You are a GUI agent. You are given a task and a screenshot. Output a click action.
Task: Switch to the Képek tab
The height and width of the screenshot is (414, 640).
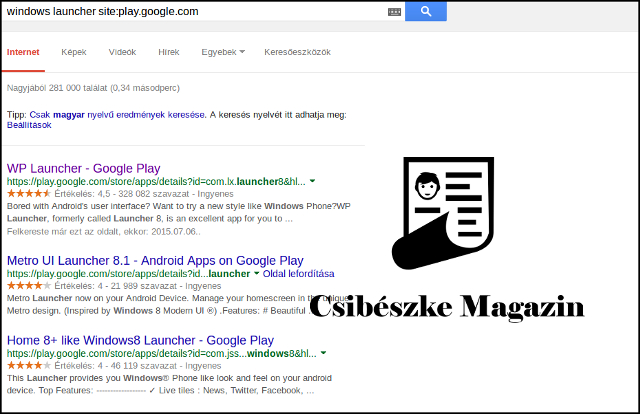(x=74, y=52)
